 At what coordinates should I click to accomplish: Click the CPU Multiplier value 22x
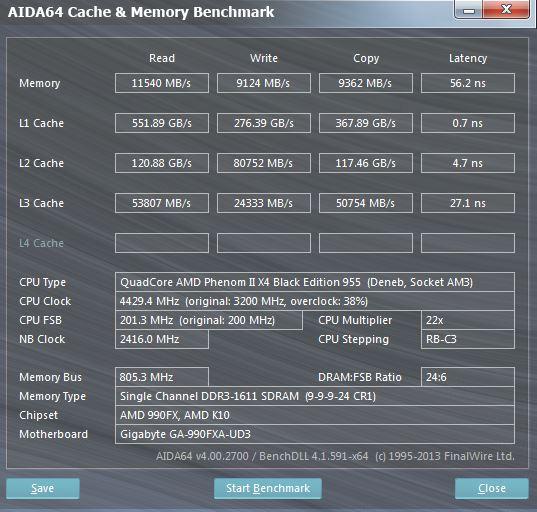tap(468, 320)
